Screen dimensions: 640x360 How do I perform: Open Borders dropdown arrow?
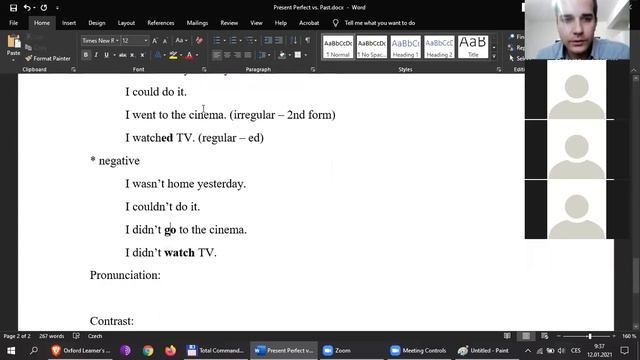pos(306,55)
